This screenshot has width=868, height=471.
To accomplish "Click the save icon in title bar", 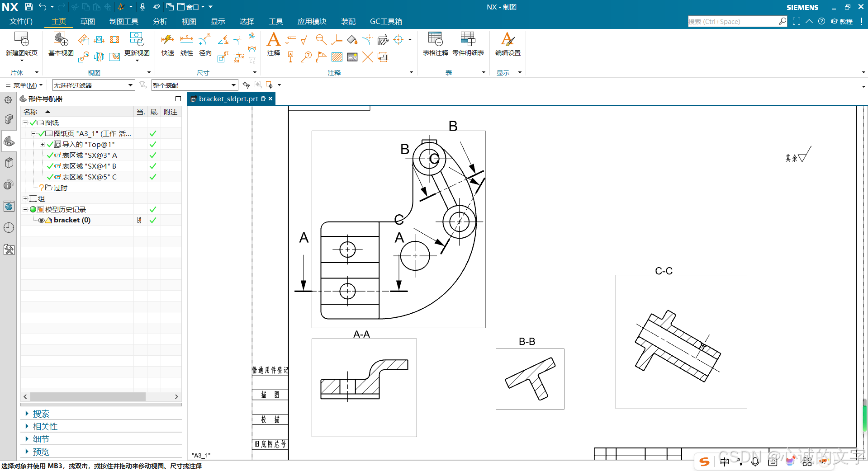I will pyautogui.click(x=29, y=7).
